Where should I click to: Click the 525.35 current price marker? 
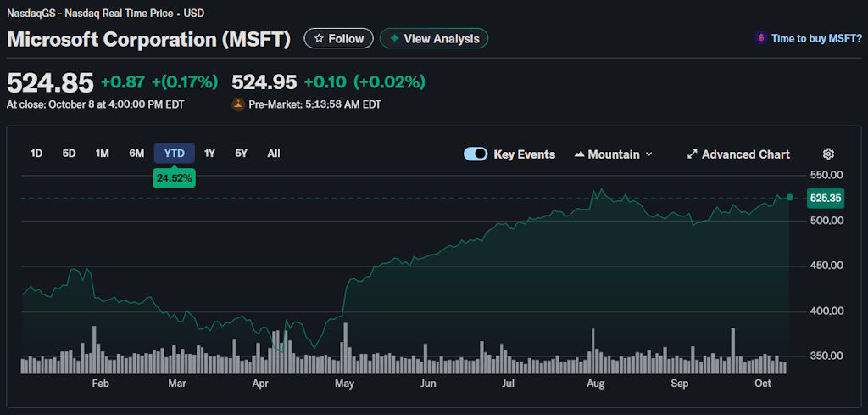[x=825, y=198]
